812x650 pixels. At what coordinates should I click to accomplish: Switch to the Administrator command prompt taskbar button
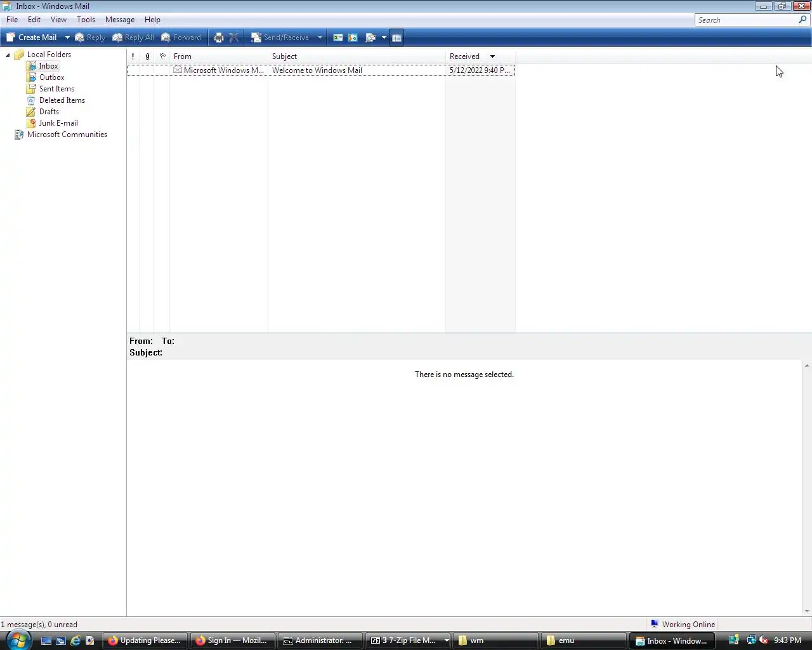pyautogui.click(x=320, y=640)
